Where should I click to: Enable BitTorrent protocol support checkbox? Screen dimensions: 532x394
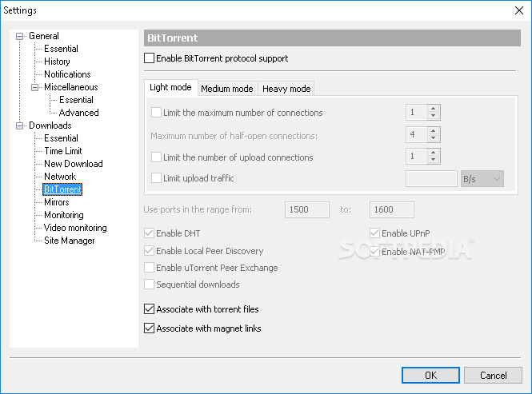click(x=149, y=58)
